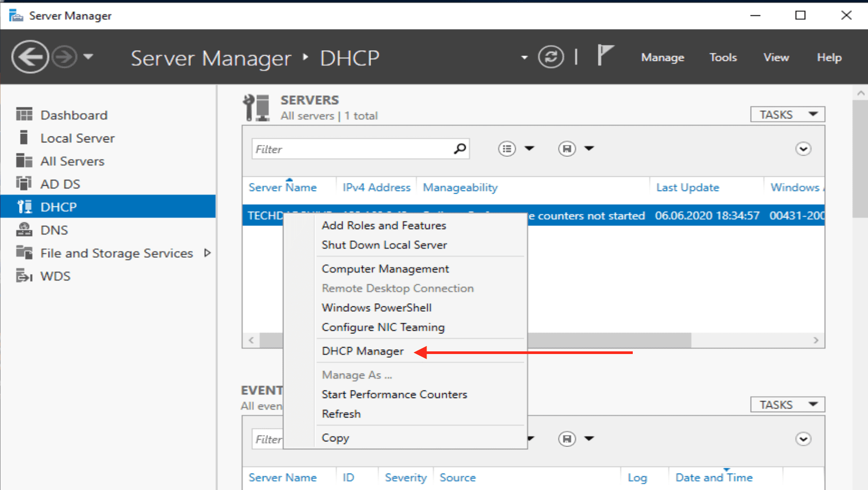Sort servers by Server Name column

pos(283,187)
